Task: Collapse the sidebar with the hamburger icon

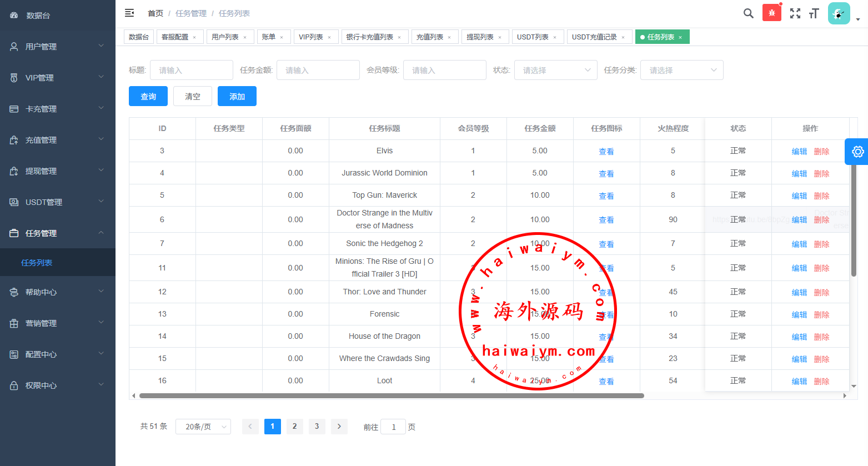Action: coord(129,13)
